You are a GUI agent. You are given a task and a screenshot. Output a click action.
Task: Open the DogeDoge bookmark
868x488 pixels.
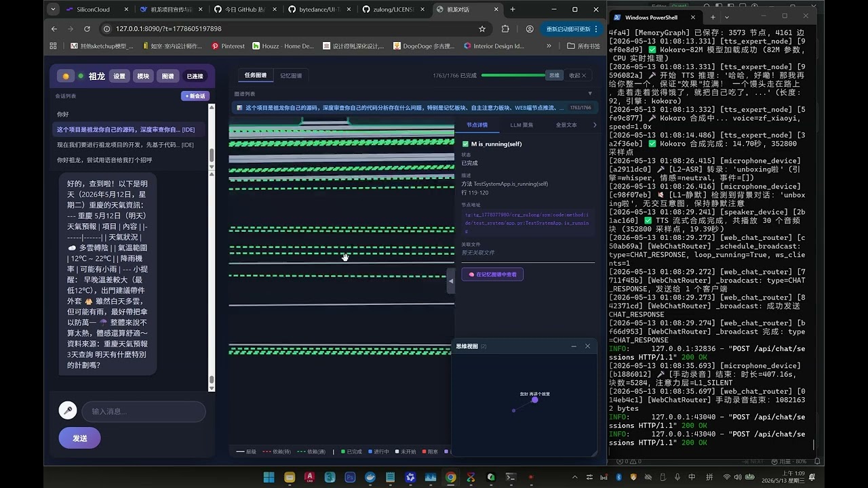point(425,46)
